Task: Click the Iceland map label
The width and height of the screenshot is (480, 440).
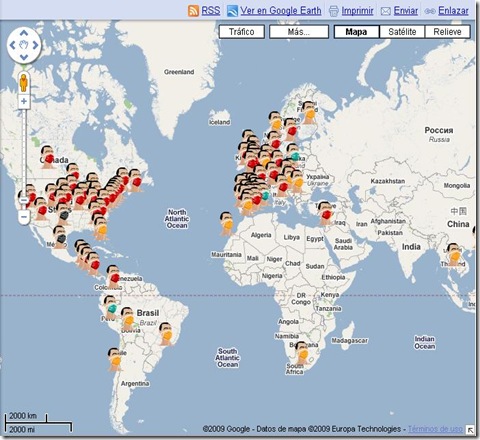Action: point(220,122)
